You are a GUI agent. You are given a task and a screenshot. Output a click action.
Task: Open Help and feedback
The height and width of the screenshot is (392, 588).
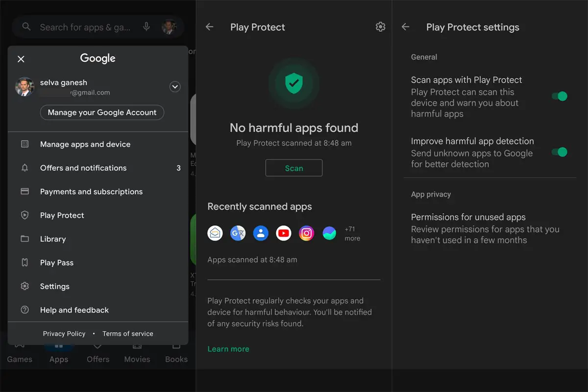pyautogui.click(x=98, y=310)
